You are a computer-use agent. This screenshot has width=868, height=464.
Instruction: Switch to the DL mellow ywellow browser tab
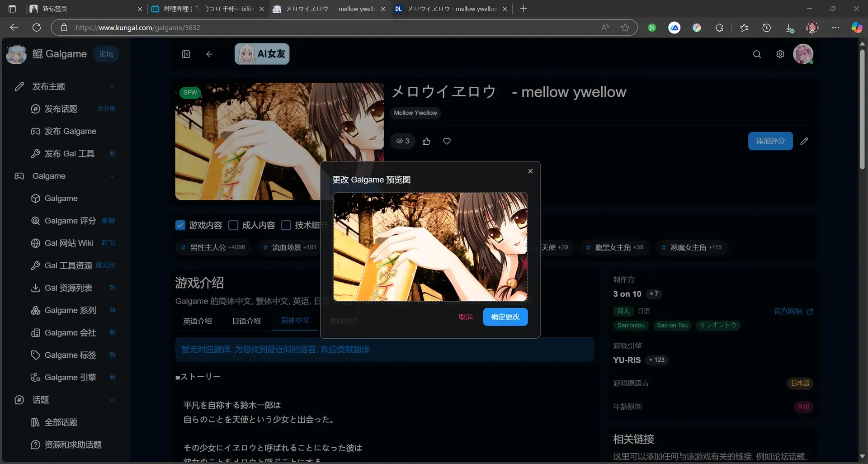click(x=451, y=9)
